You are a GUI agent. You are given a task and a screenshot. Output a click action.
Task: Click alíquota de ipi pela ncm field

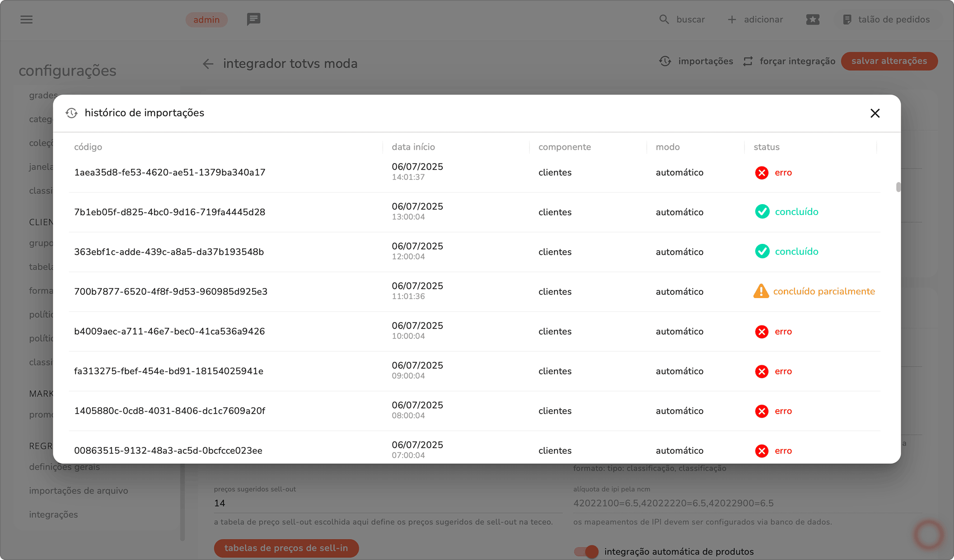coord(748,503)
